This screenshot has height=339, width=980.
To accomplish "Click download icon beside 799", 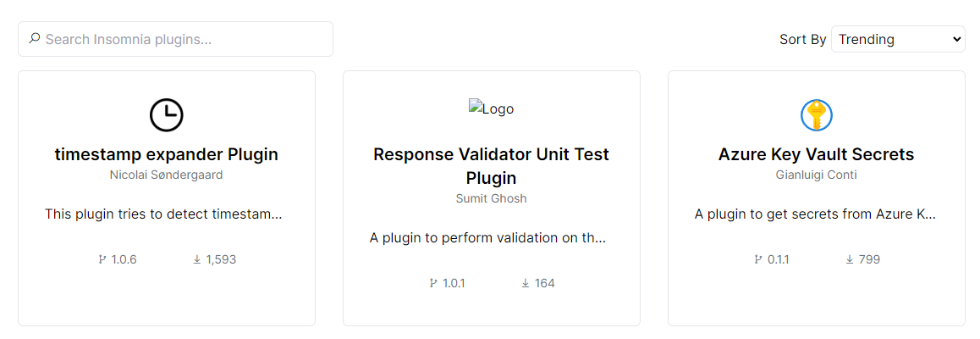I will tap(850, 259).
